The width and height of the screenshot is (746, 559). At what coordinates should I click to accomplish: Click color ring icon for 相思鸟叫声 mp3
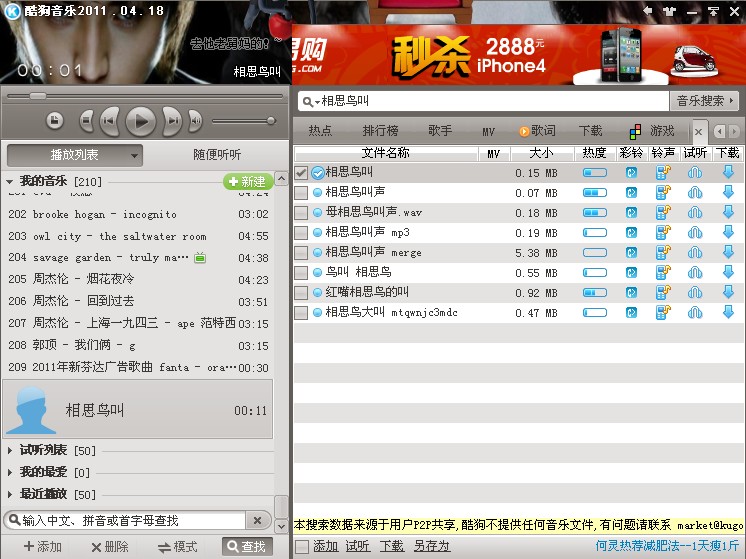[631, 233]
